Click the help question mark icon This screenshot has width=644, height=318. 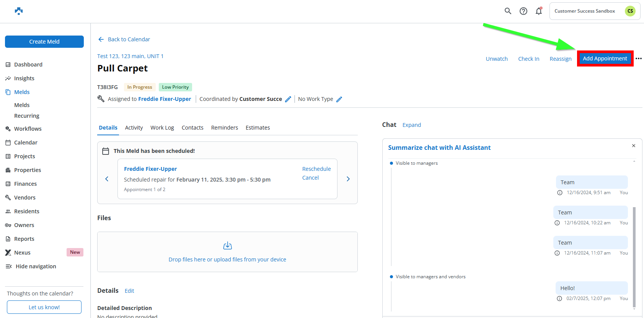[523, 11]
